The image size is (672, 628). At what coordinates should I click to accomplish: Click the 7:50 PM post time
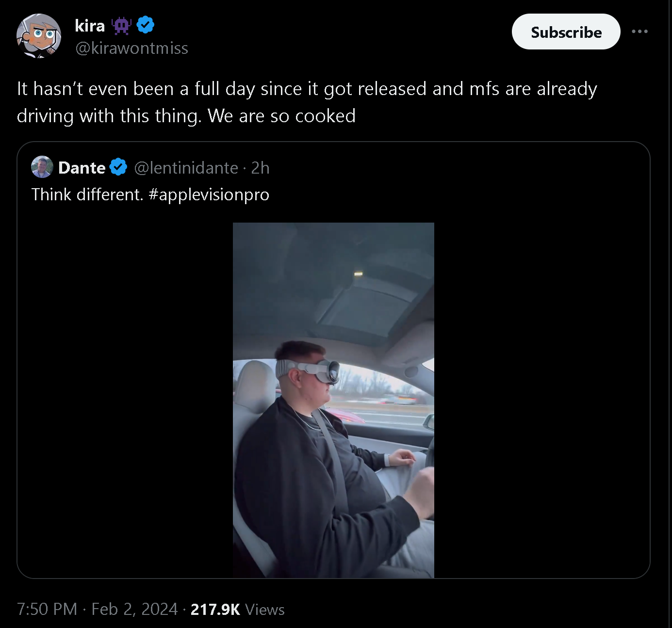[47, 609]
